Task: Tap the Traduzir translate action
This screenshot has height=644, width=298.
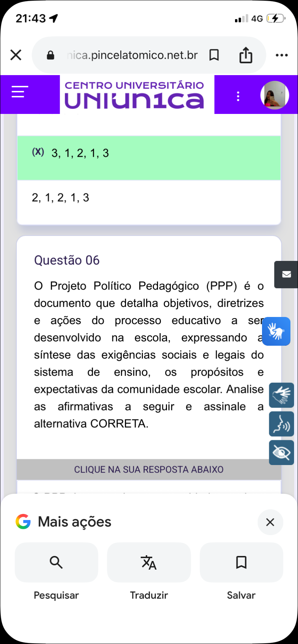Action: pos(149,562)
